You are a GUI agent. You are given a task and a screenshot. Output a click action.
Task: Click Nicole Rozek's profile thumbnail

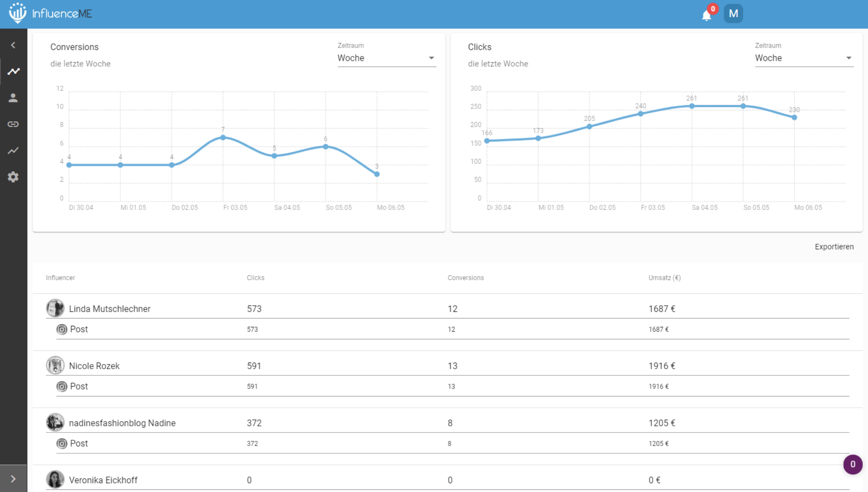(x=55, y=366)
